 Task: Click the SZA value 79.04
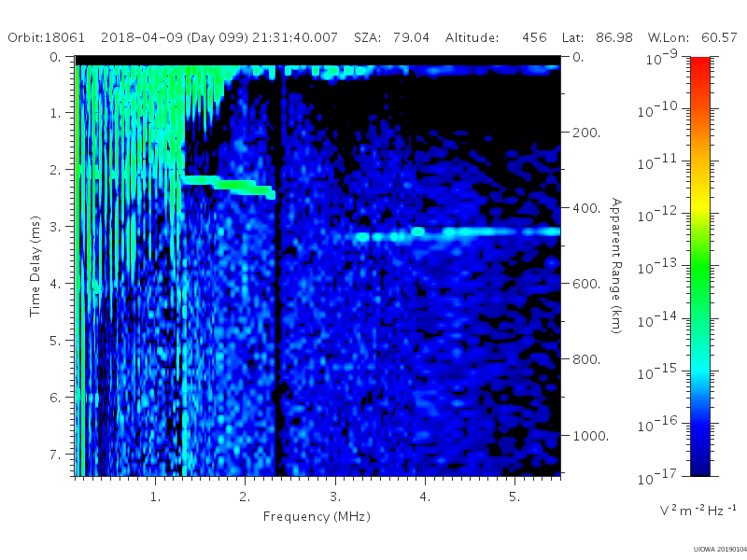click(411, 37)
